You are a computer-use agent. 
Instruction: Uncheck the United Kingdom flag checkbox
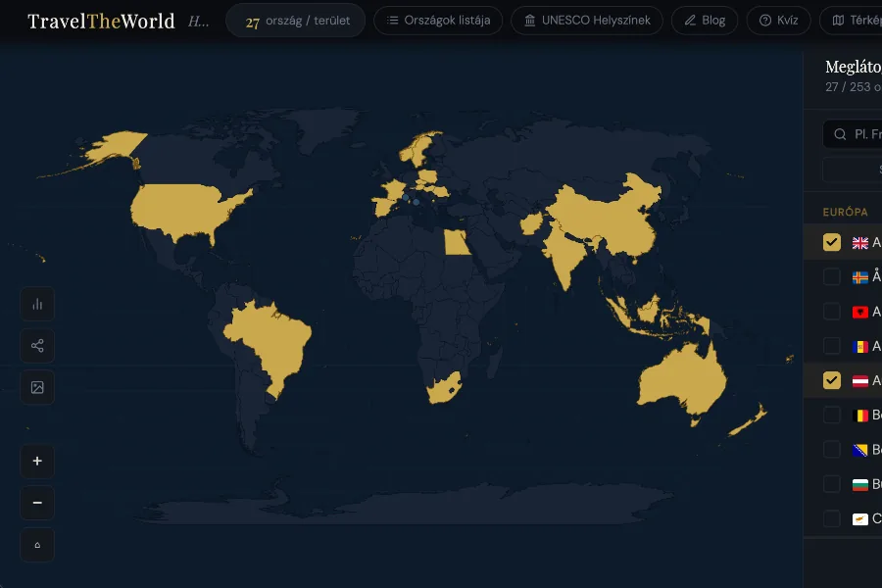point(831,242)
